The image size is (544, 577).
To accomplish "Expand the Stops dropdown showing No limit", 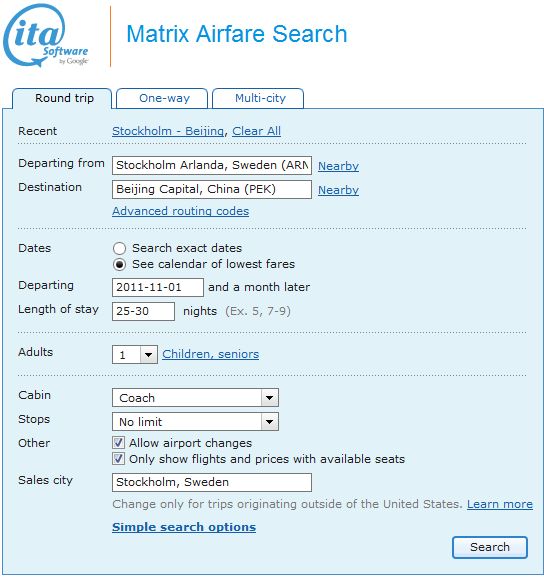I will click(x=195, y=422).
